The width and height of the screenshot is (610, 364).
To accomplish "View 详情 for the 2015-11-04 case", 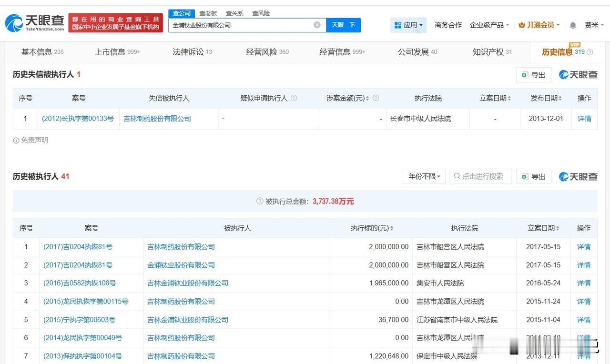I will (584, 320).
